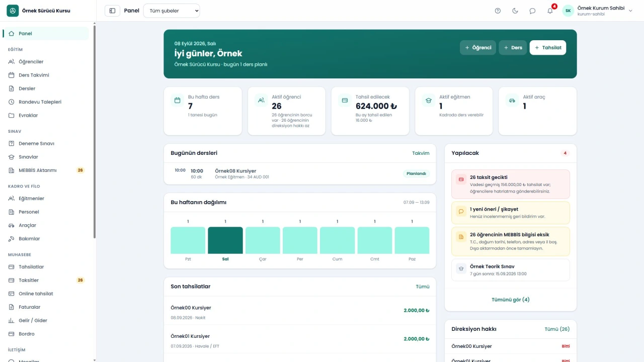Open Araçlar in the sidebar
Screen dimensions: 644x362
(46, 225)
